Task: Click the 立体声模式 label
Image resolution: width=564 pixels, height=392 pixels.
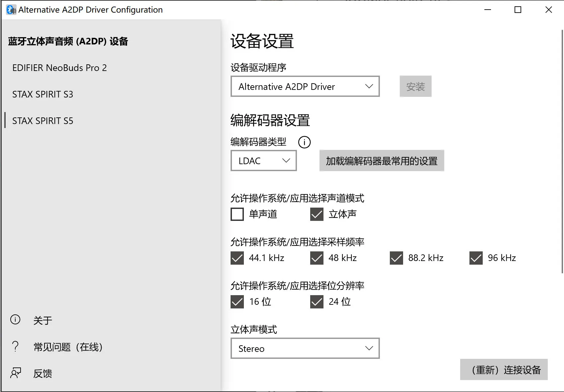Action: click(x=253, y=330)
